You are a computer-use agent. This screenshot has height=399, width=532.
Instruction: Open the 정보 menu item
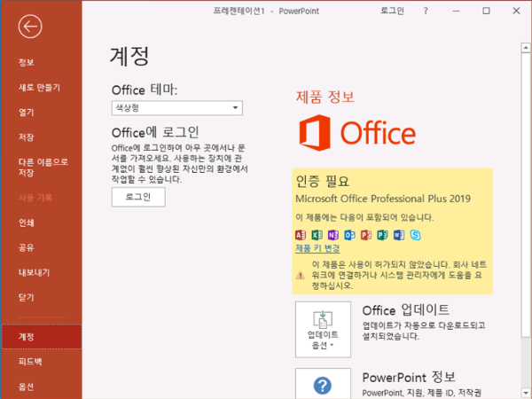click(26, 62)
